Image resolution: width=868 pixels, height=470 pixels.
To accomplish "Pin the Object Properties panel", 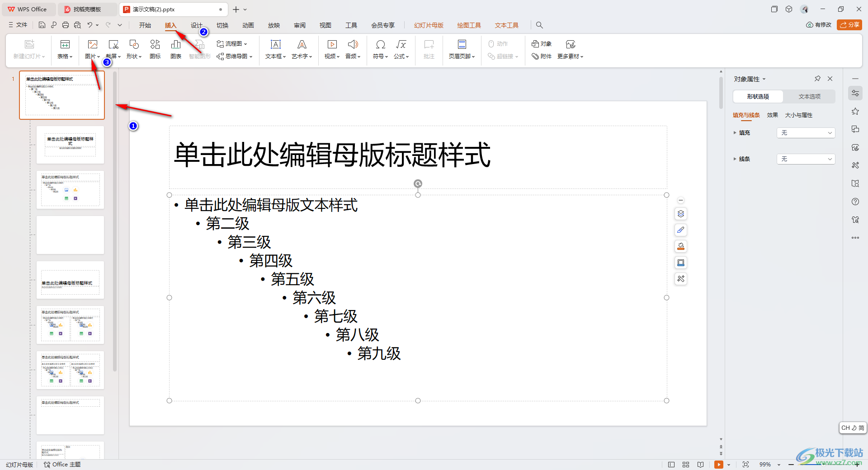I will pyautogui.click(x=817, y=79).
